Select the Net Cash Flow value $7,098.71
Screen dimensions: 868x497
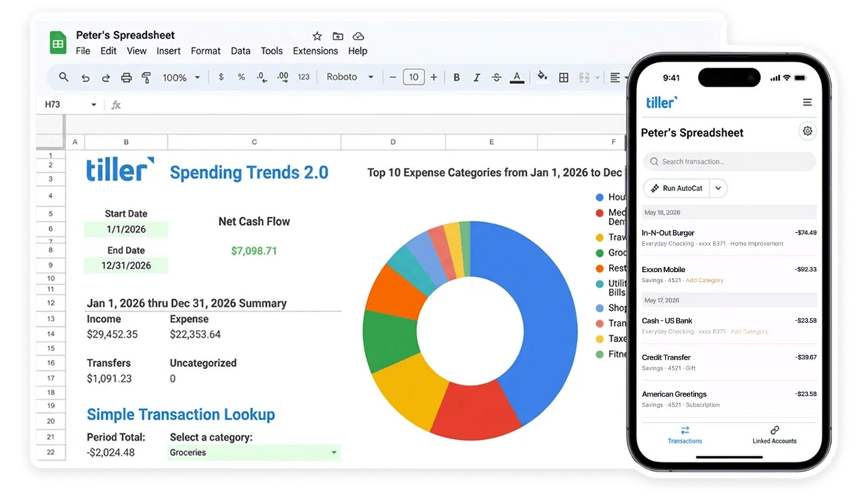(x=254, y=251)
